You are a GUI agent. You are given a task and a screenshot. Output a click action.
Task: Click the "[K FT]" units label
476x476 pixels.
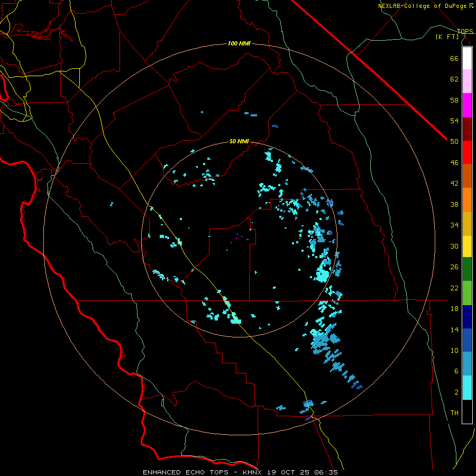pyautogui.click(x=447, y=36)
